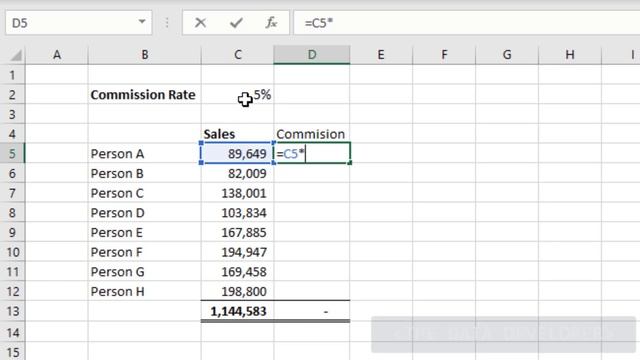Click the sales value 138,001

pos(238,193)
